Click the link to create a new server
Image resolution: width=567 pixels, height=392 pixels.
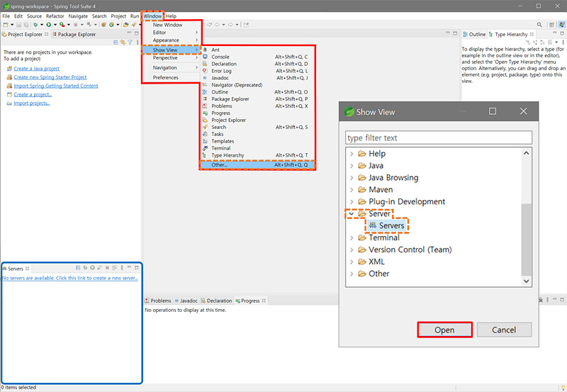click(x=69, y=278)
